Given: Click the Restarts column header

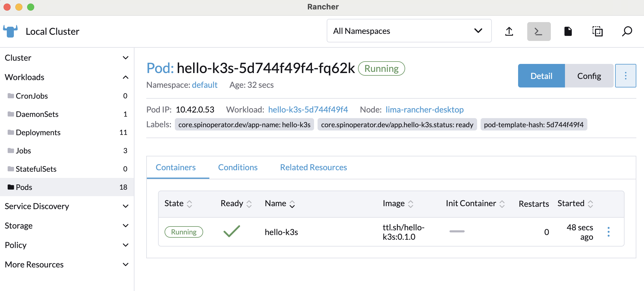Looking at the screenshot, I should [534, 204].
